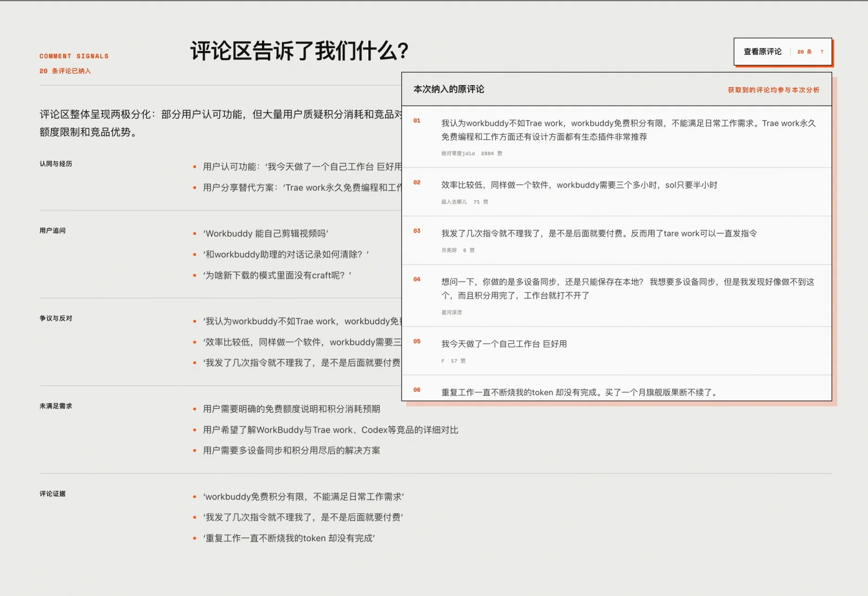Click the up arrow in 查看原评论 button
The width and height of the screenshot is (868, 596).
(822, 52)
